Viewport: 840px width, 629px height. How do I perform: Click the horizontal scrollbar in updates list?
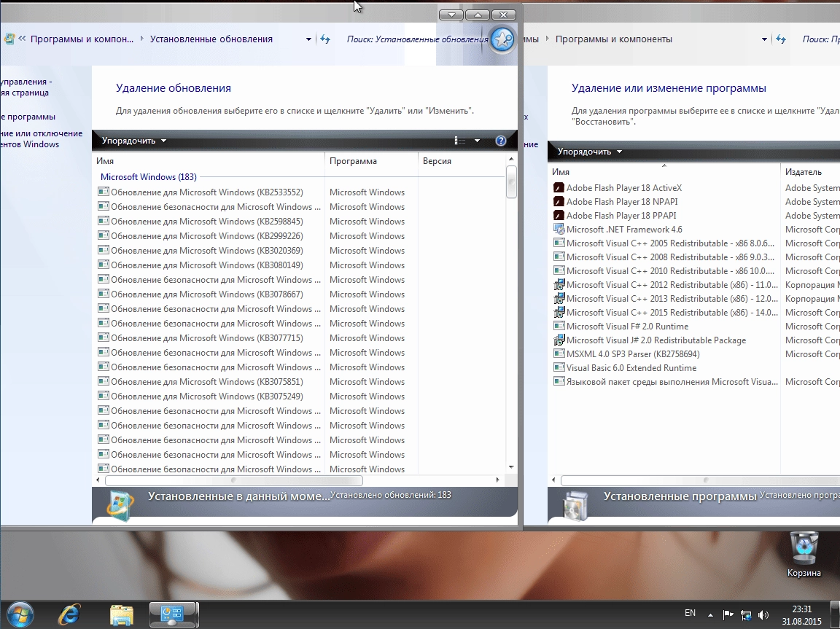[x=233, y=480]
